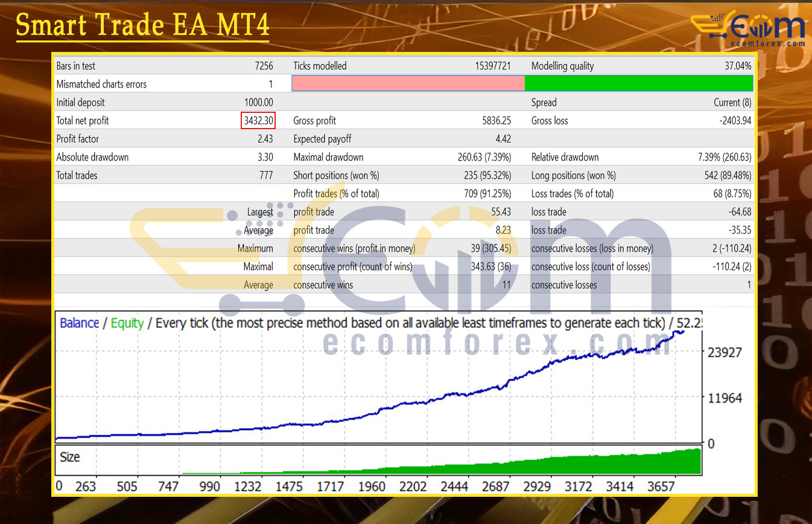Screen dimensions: 812x524
Task: Click the 11964 value on chart axis
Action: 724,398
